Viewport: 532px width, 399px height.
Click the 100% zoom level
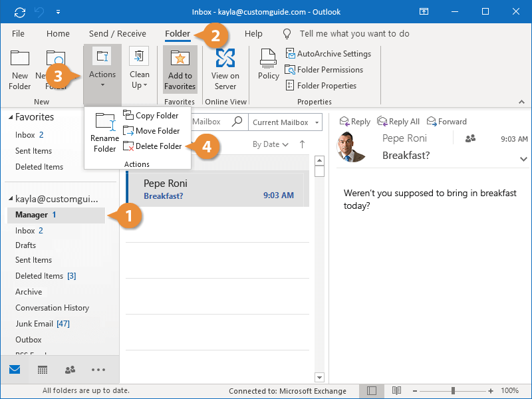tap(509, 391)
